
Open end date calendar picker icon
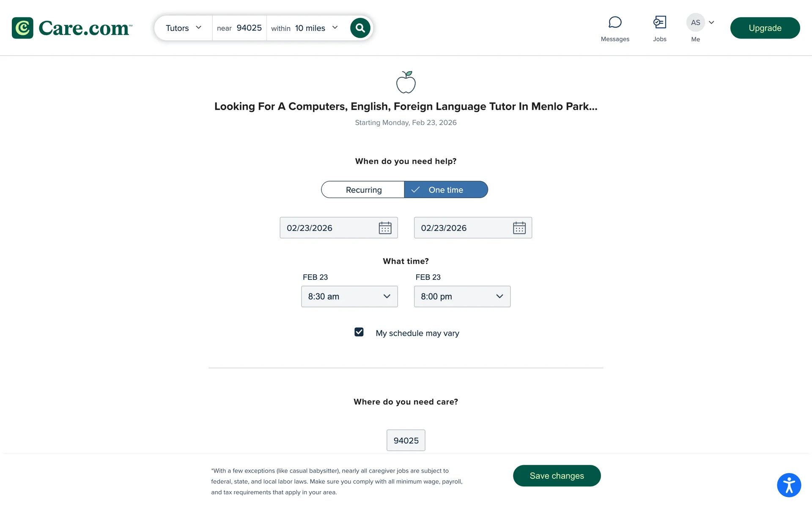tap(519, 228)
